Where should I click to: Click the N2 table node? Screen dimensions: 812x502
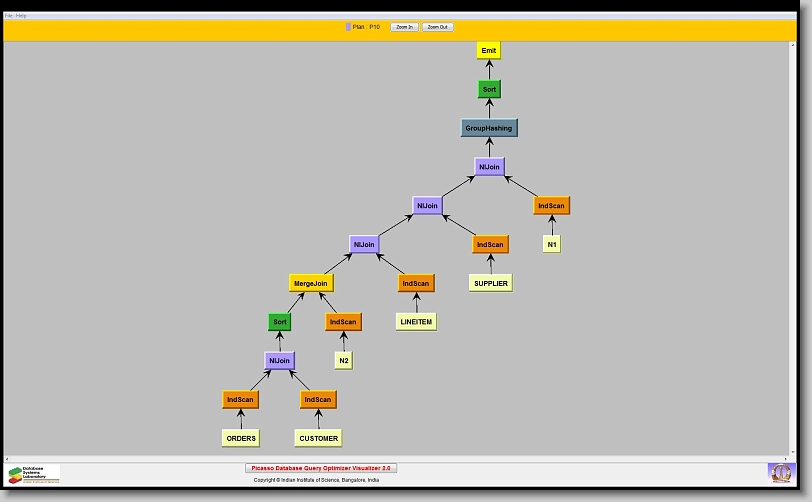[343, 360]
